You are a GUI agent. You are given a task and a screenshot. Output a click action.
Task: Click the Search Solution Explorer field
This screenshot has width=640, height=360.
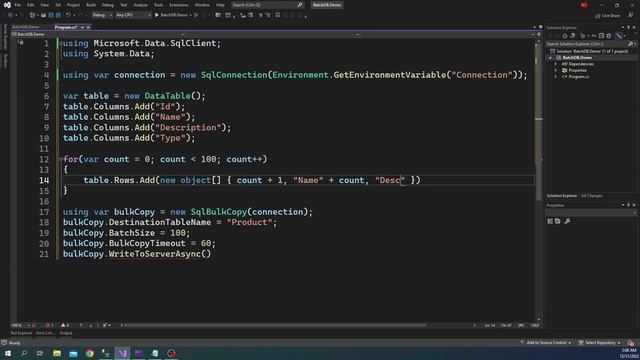pos(591,44)
